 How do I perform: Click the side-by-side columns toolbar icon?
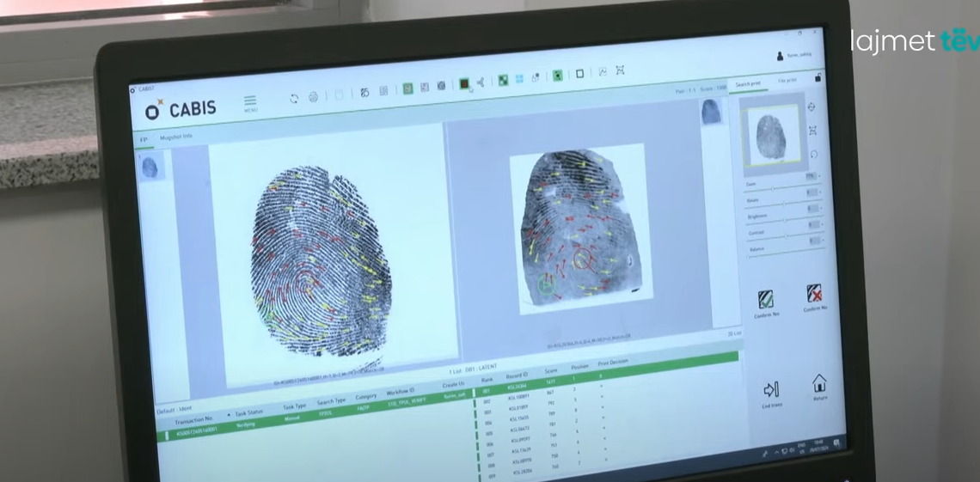point(383,90)
